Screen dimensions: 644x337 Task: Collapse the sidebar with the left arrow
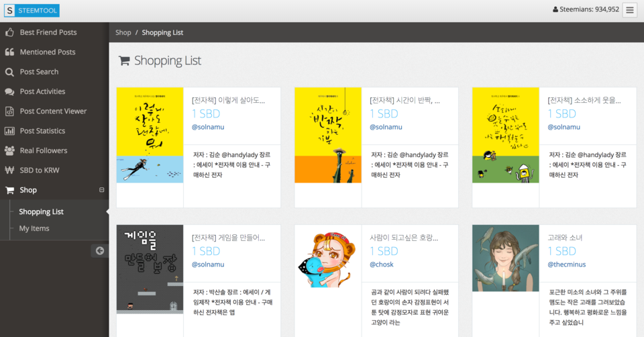pos(100,250)
